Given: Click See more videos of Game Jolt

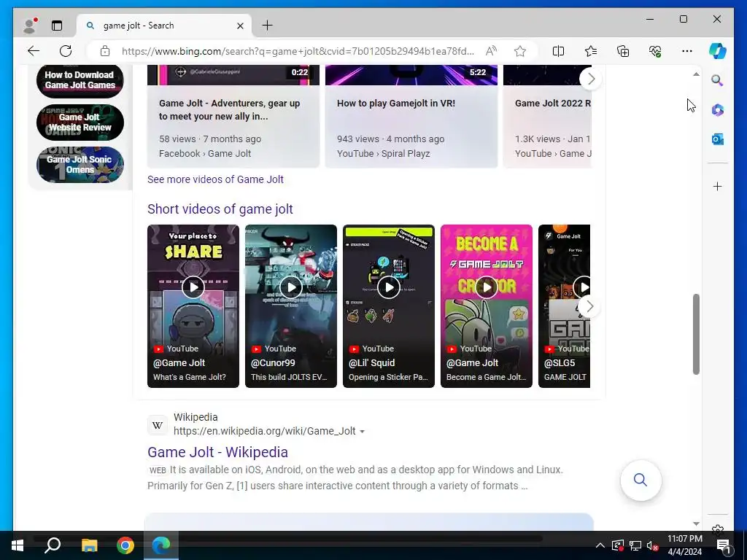Looking at the screenshot, I should pyautogui.click(x=215, y=179).
